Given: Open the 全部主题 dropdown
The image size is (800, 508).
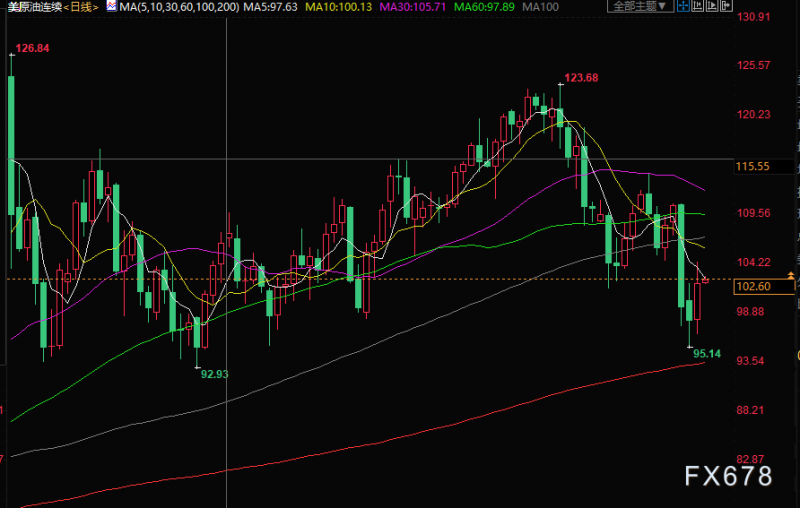Looking at the screenshot, I should [640, 6].
